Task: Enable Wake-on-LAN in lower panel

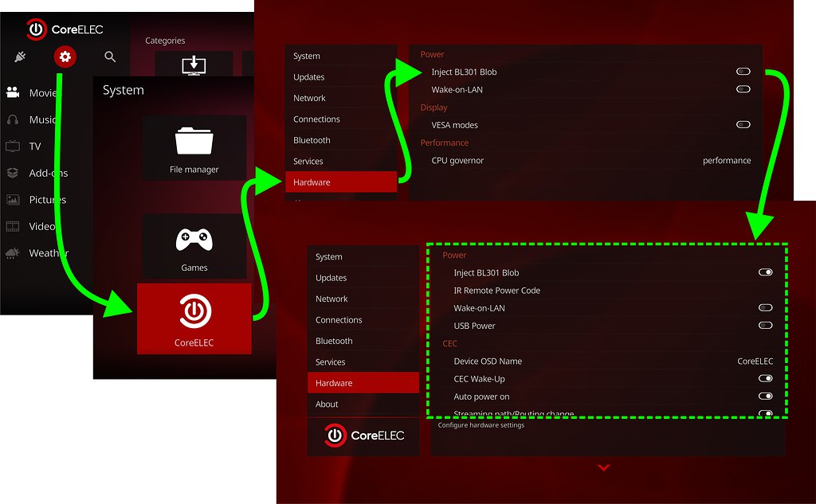Action: pyautogui.click(x=766, y=307)
